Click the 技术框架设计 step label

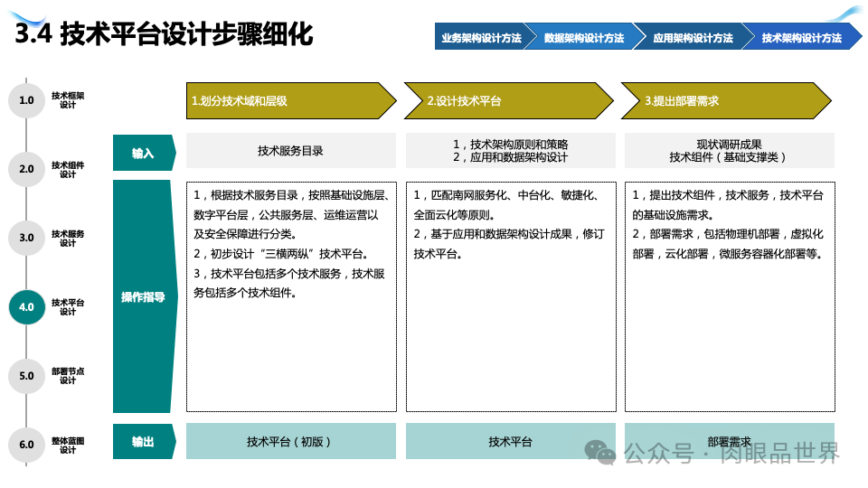[68, 100]
